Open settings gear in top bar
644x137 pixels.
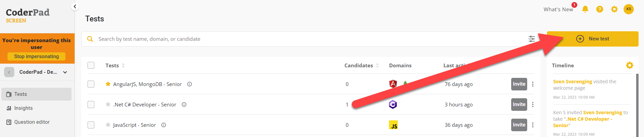pos(614,9)
